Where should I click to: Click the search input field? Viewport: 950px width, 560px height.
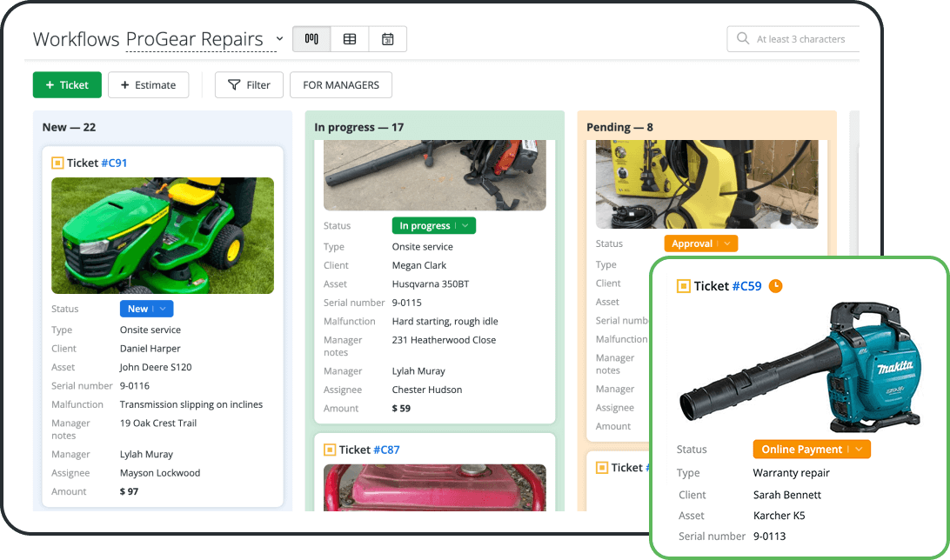pos(800,38)
